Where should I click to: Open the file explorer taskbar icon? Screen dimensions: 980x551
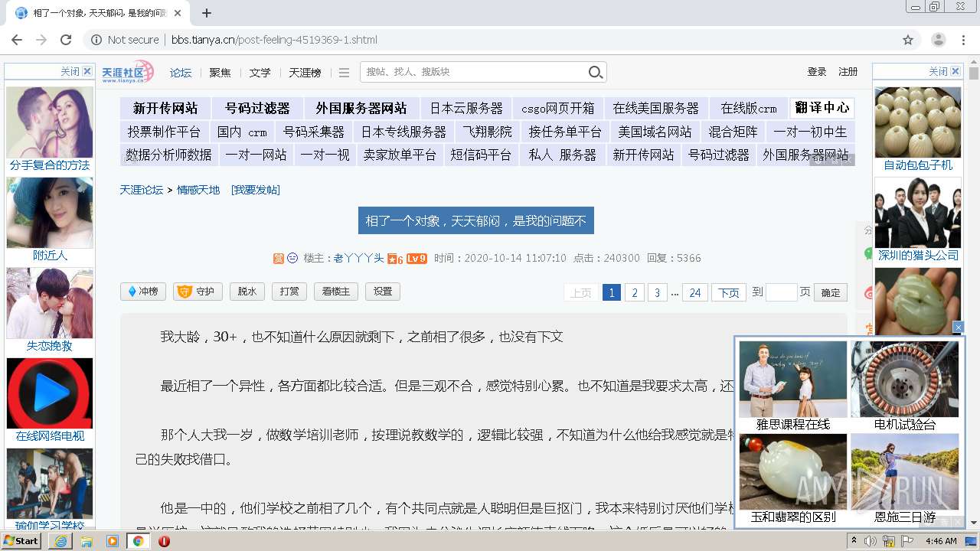[87, 541]
